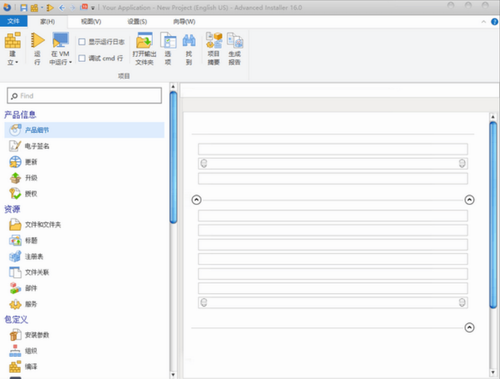
Task: Click the 找到 binoculars find icon
Action: point(189,49)
